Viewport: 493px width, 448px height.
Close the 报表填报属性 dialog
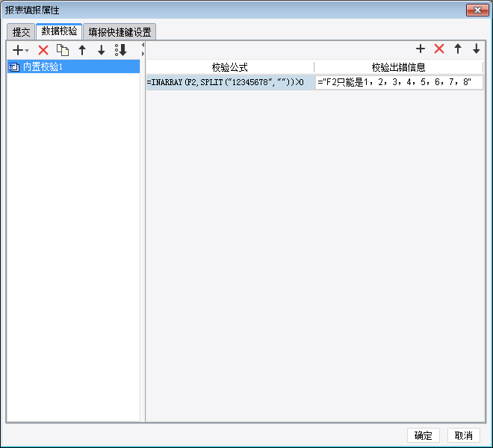[x=477, y=10]
